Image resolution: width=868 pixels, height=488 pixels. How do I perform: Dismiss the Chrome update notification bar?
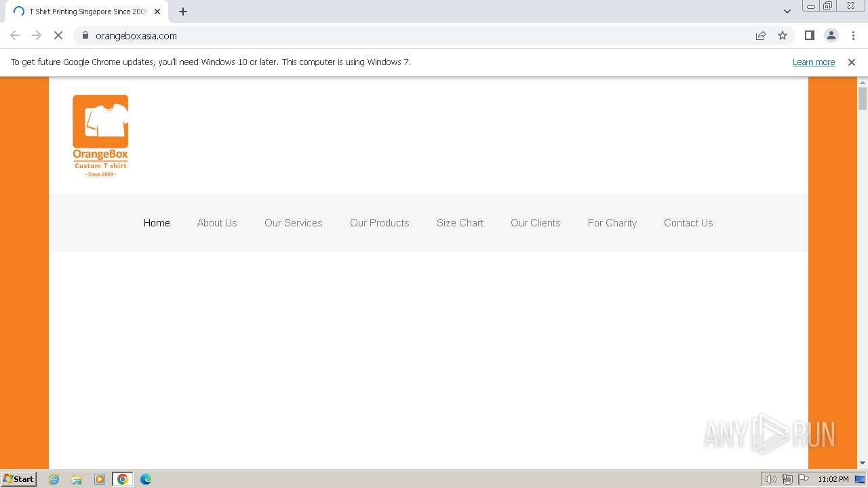pos(852,62)
